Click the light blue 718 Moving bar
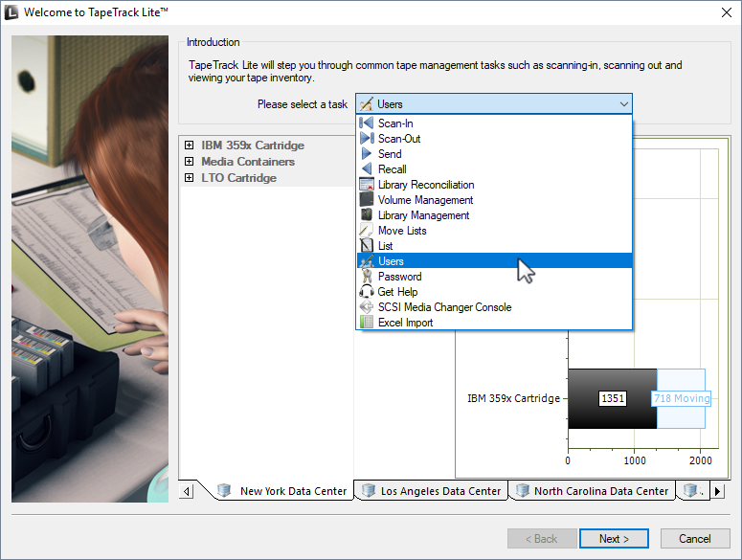 point(681,398)
